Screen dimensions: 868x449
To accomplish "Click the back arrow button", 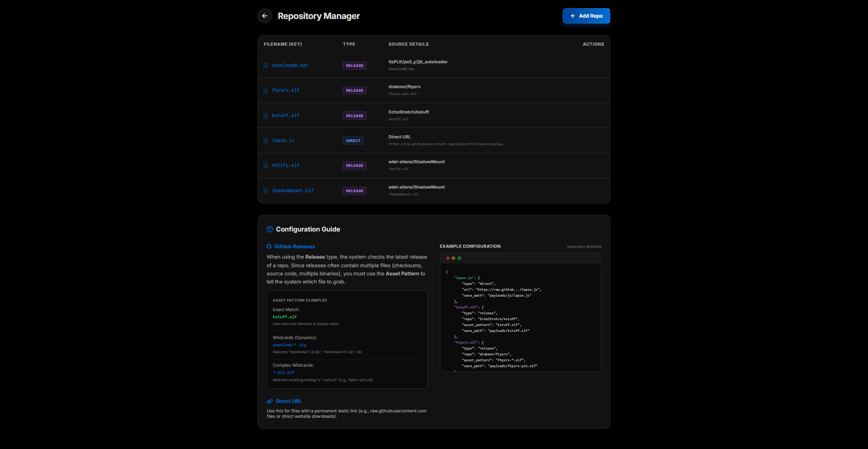I will (265, 16).
